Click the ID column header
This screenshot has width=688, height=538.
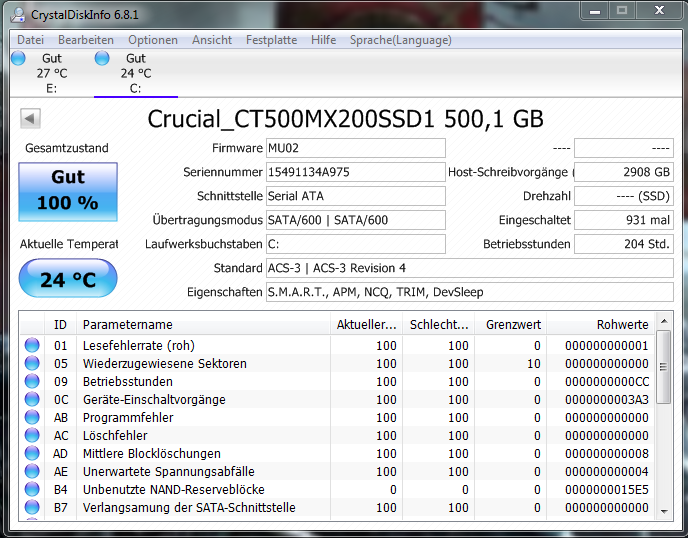point(60,325)
